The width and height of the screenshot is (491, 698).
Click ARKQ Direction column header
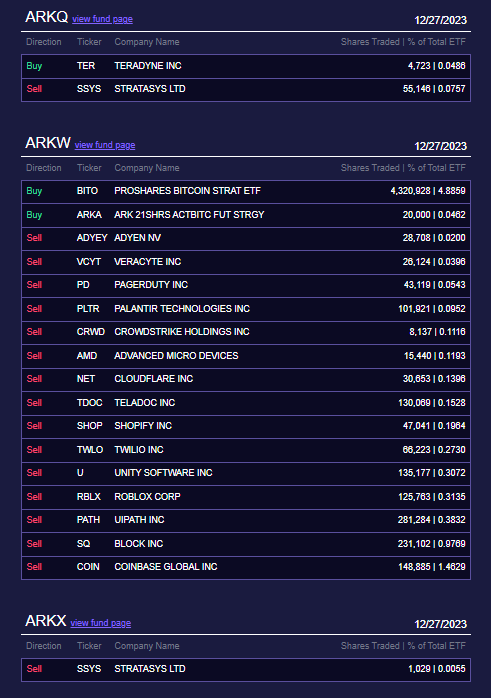[x=44, y=42]
